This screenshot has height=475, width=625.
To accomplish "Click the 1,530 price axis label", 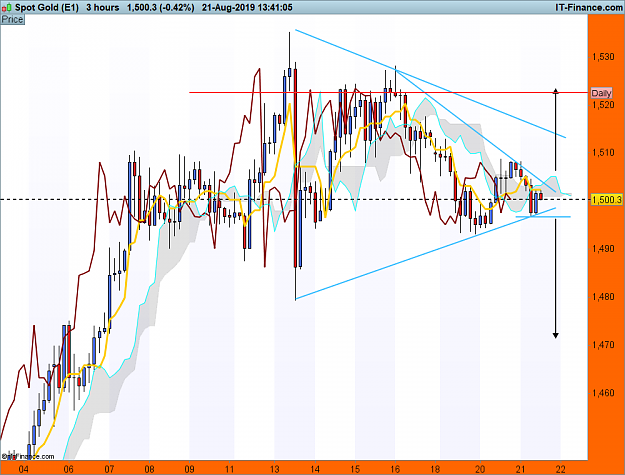I will [x=603, y=57].
